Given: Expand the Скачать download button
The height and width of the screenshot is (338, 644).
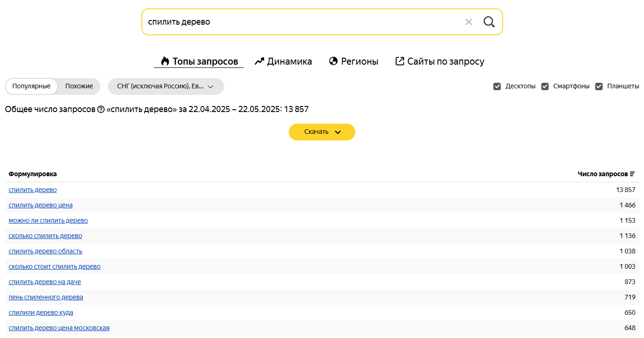Looking at the screenshot, I should (x=322, y=132).
